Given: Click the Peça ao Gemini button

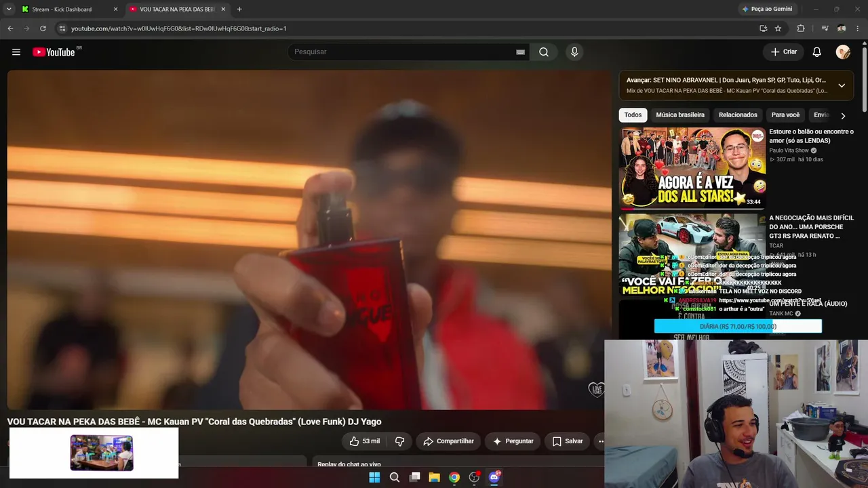Looking at the screenshot, I should (767, 9).
